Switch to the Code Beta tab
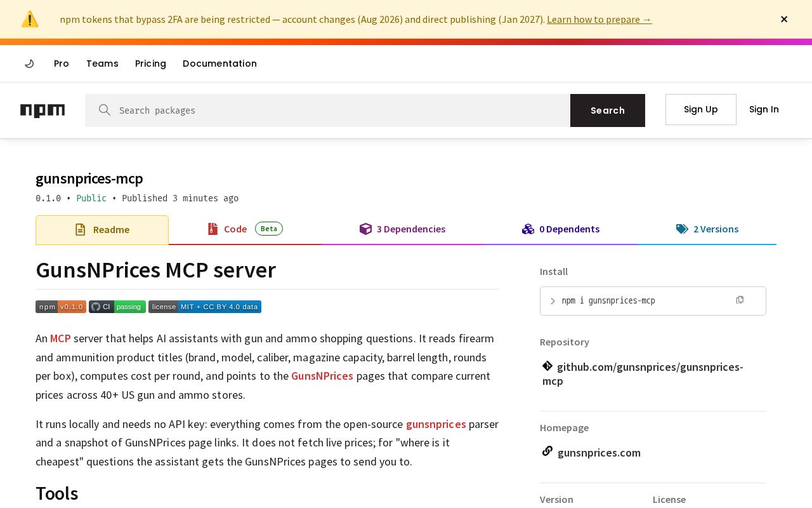 coord(245,229)
